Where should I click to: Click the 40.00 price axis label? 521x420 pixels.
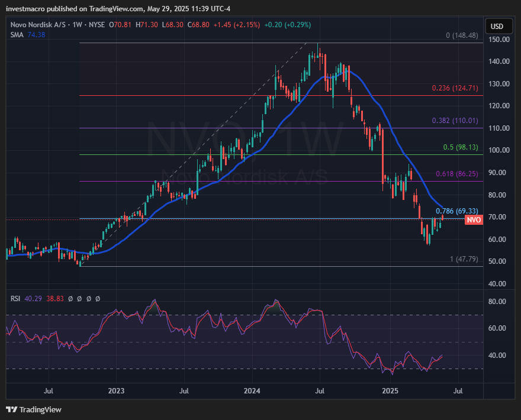click(x=497, y=284)
